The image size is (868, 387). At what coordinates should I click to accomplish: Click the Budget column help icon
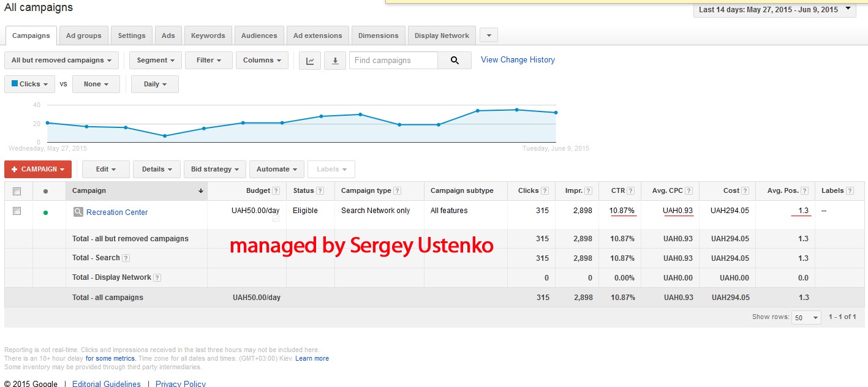[276, 191]
